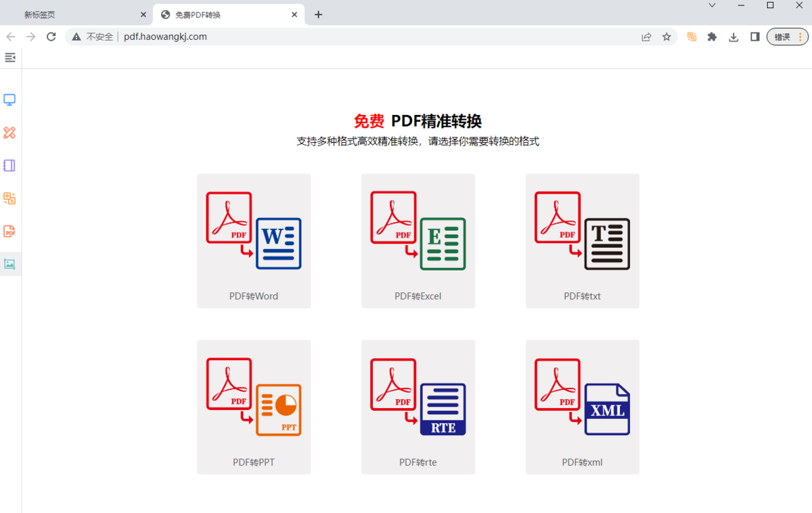This screenshot has height=513, width=812.
Task: Select the PDF转Excel conversion card
Action: pyautogui.click(x=418, y=241)
